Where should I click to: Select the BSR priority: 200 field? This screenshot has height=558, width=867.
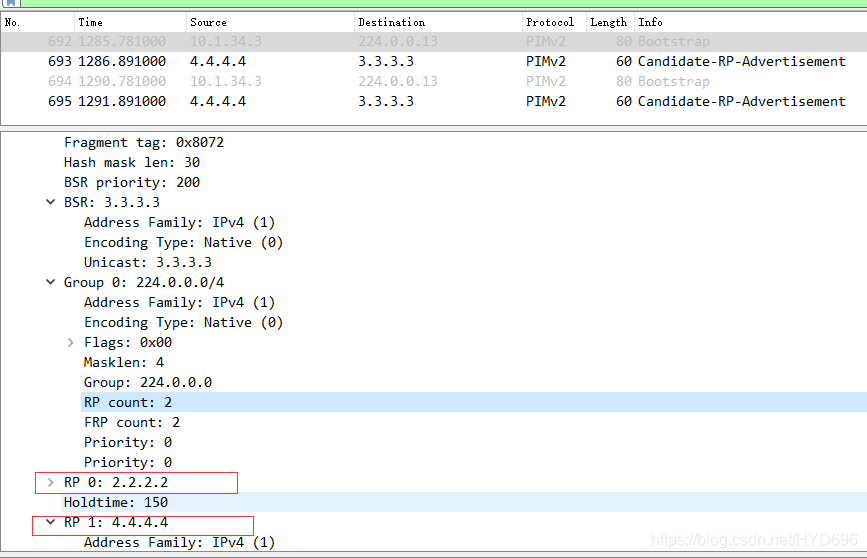click(132, 182)
